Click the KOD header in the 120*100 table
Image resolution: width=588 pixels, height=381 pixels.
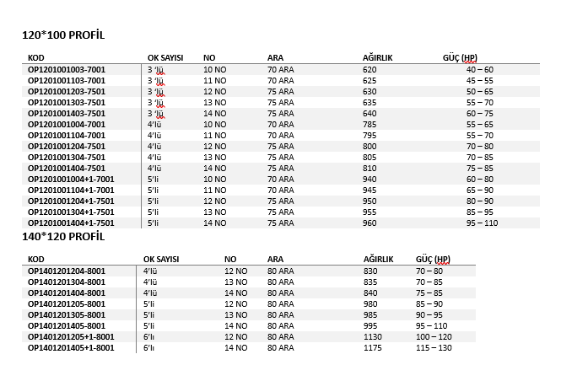pyautogui.click(x=36, y=57)
